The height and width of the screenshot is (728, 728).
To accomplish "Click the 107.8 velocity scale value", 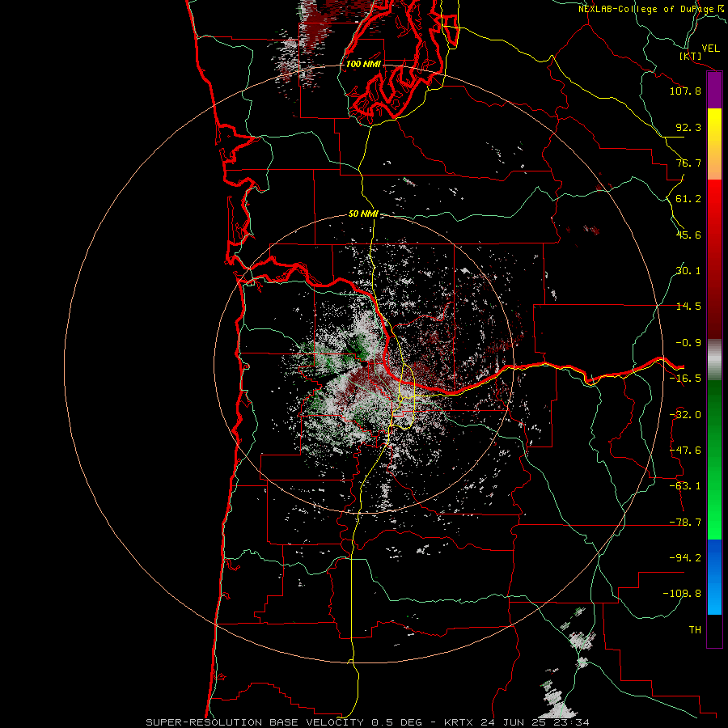I will tap(685, 91).
